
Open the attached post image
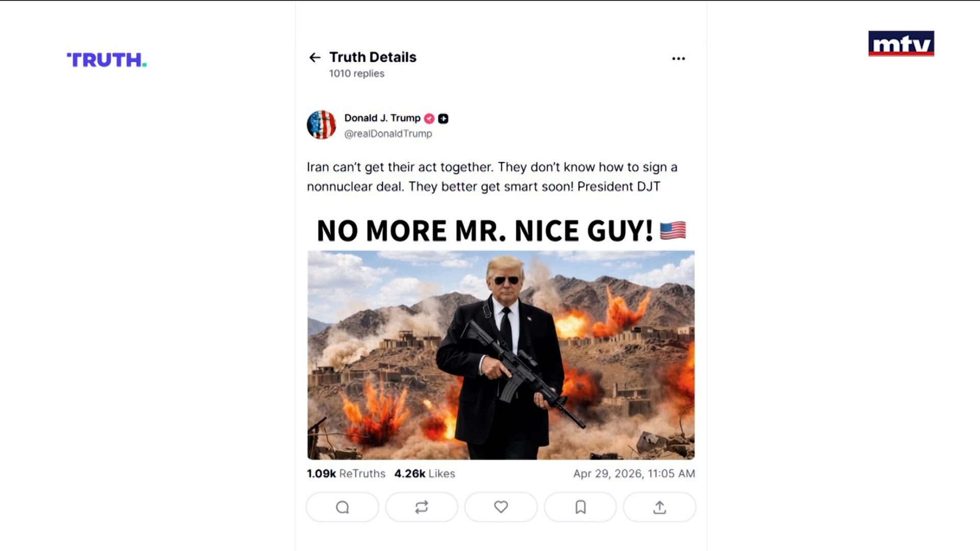pos(501,355)
